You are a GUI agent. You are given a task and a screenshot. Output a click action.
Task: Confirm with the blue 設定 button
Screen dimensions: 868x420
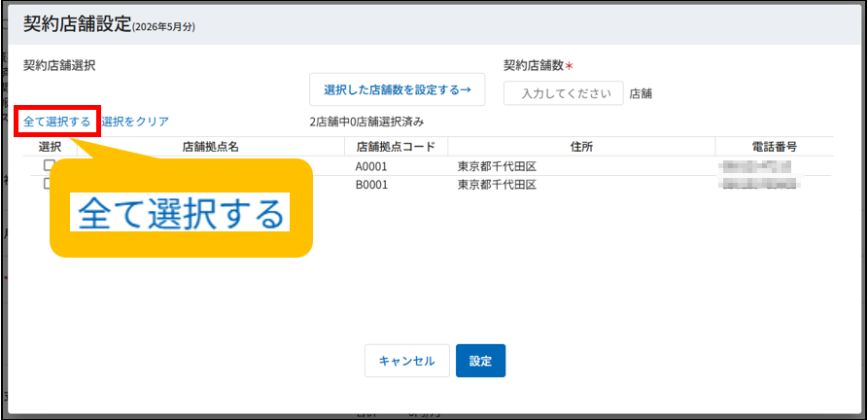point(480,361)
